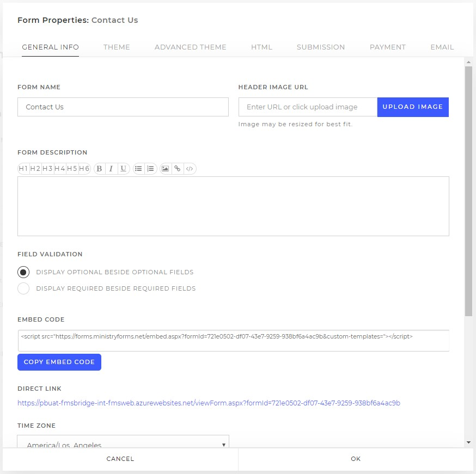Insert hyperlink in form description
Image resolution: width=476 pixels, height=474 pixels.
(178, 169)
